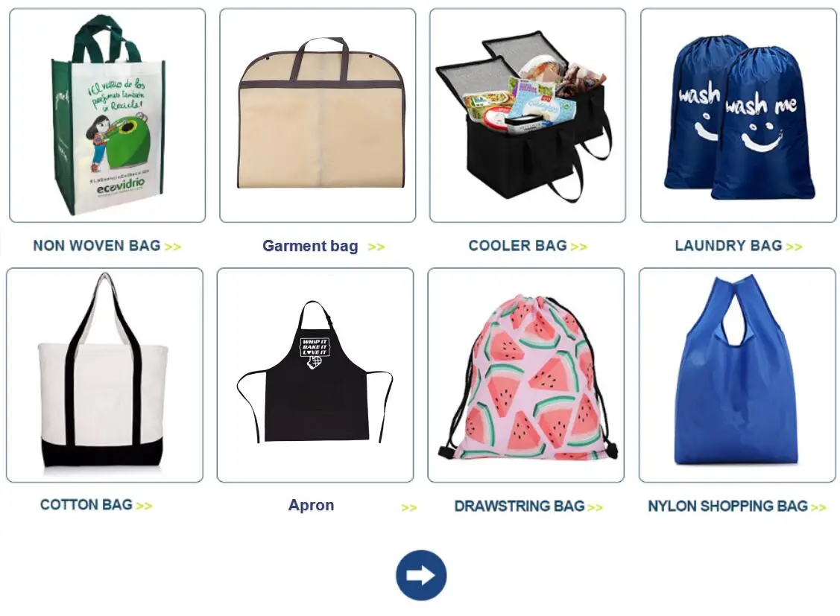Click the chevrons beside Garment bag
840x616 pixels.
(376, 247)
